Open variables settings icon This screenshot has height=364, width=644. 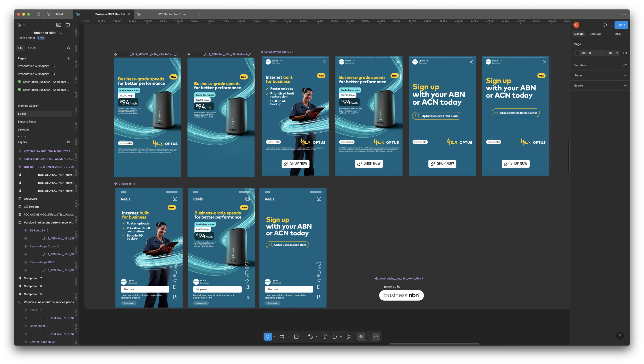coord(625,65)
